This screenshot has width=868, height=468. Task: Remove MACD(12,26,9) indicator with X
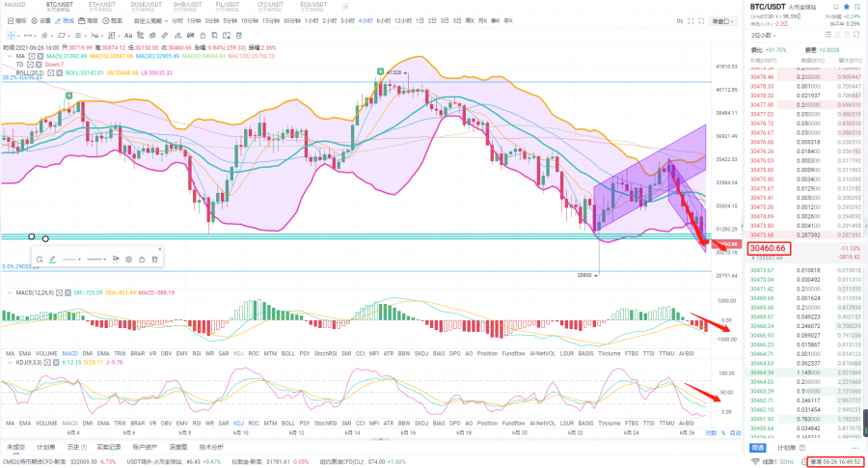pyautogui.click(x=68, y=292)
